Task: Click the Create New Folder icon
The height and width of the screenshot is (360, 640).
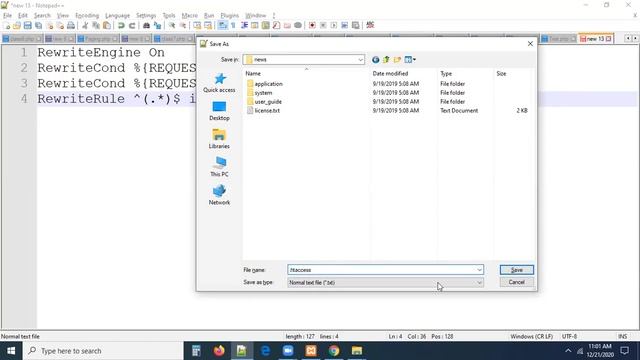Action: pos(397,60)
